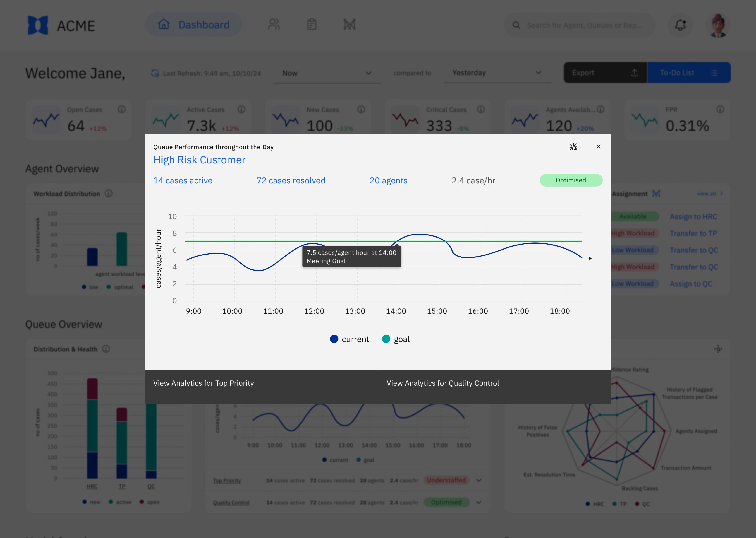
Task: Expand the Quality Control queue row
Action: (x=479, y=503)
